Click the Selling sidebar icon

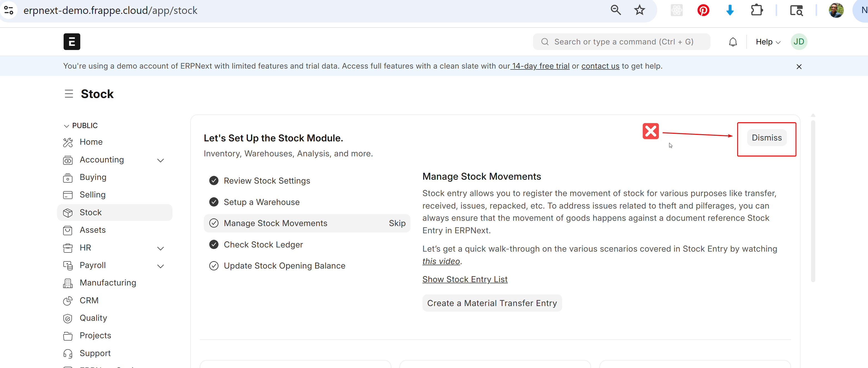(68, 195)
